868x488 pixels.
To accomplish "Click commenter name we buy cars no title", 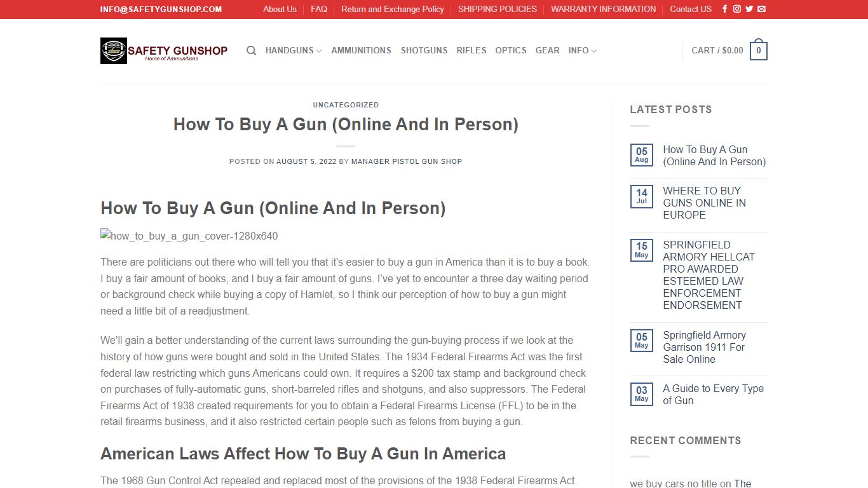I will point(674,484).
